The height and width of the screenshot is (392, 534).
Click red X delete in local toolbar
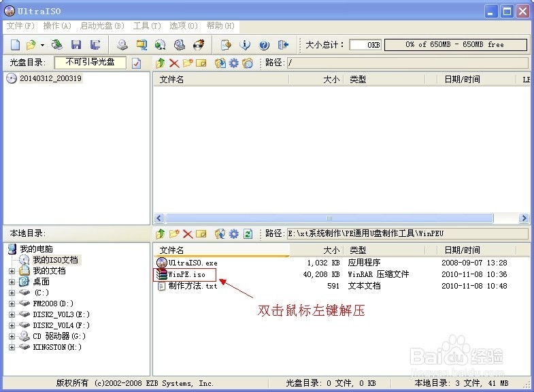[x=188, y=234]
